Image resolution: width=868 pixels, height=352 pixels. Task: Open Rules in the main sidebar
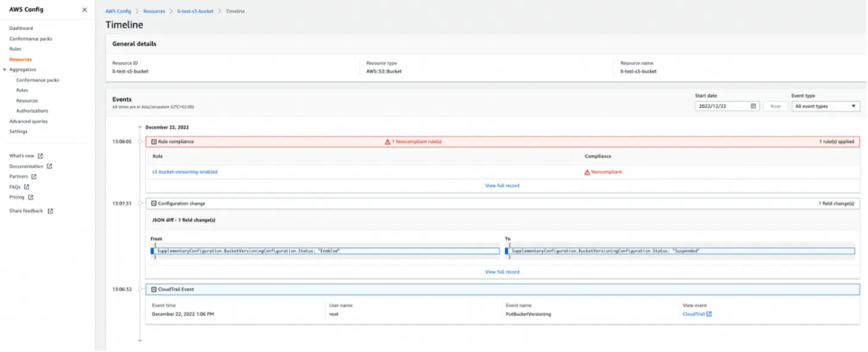point(15,49)
